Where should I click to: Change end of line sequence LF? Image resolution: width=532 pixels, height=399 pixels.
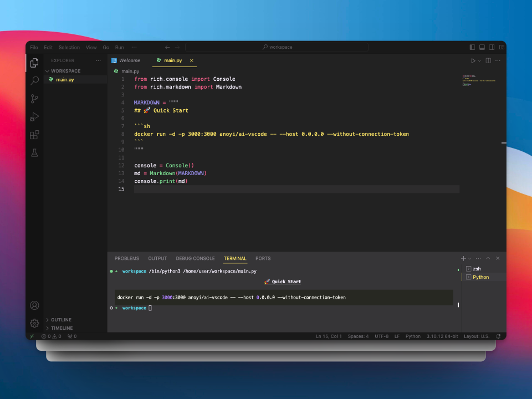pyautogui.click(x=397, y=336)
